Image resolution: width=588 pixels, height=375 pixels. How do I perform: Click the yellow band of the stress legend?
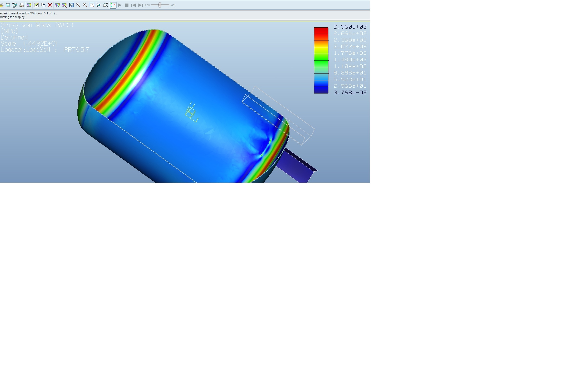click(321, 51)
